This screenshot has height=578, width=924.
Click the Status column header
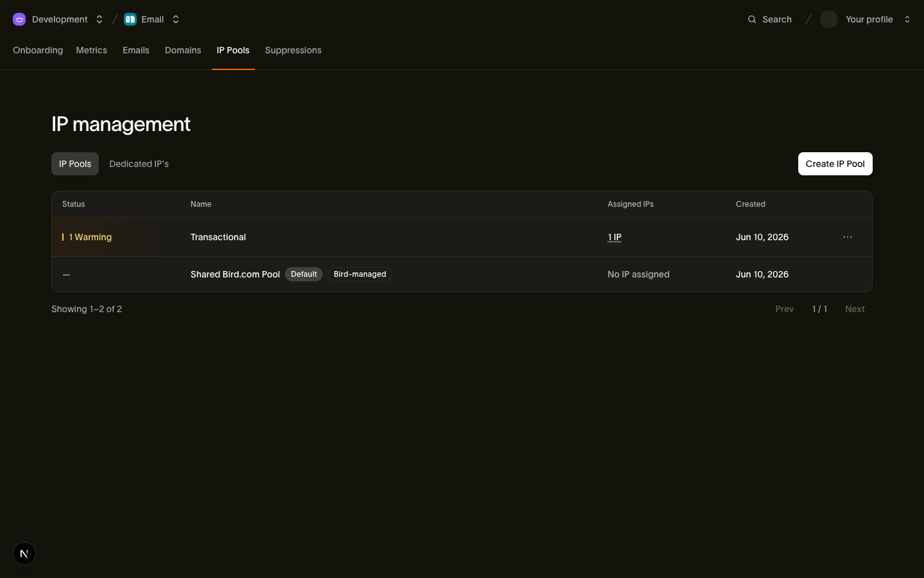(74, 204)
